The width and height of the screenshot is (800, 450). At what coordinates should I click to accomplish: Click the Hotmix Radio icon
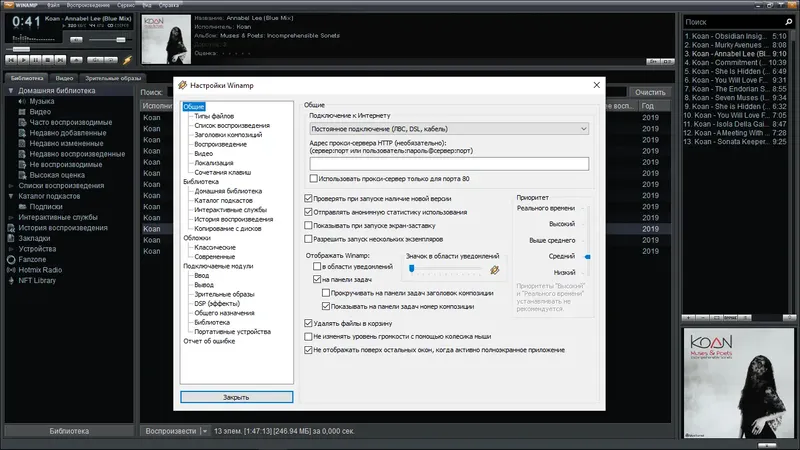[11, 270]
